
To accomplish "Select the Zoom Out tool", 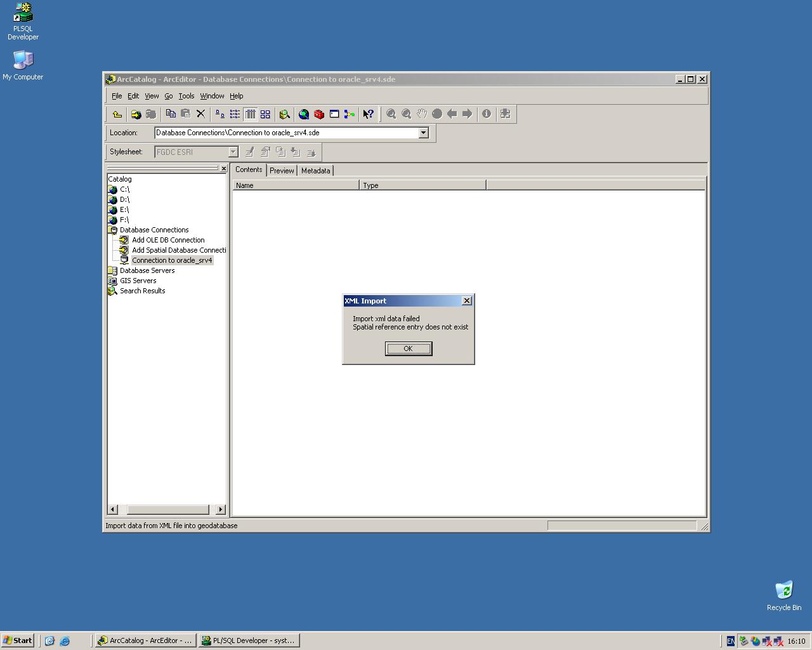I will (407, 114).
